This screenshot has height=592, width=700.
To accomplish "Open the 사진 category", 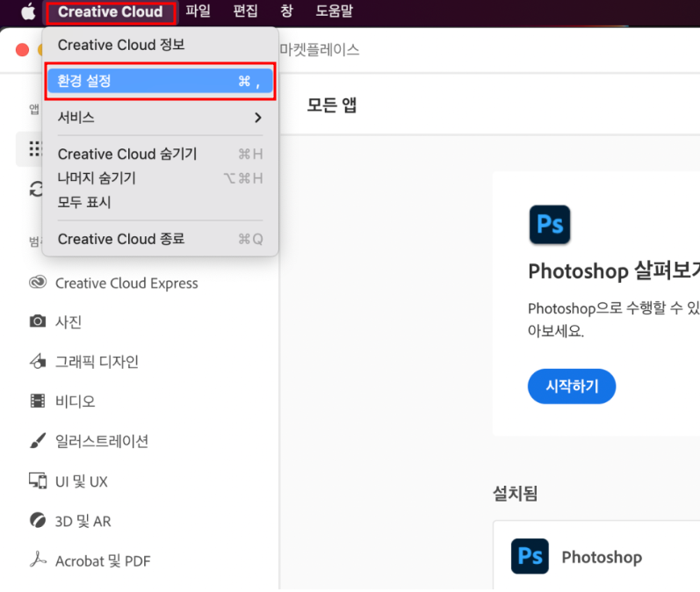I will click(69, 321).
